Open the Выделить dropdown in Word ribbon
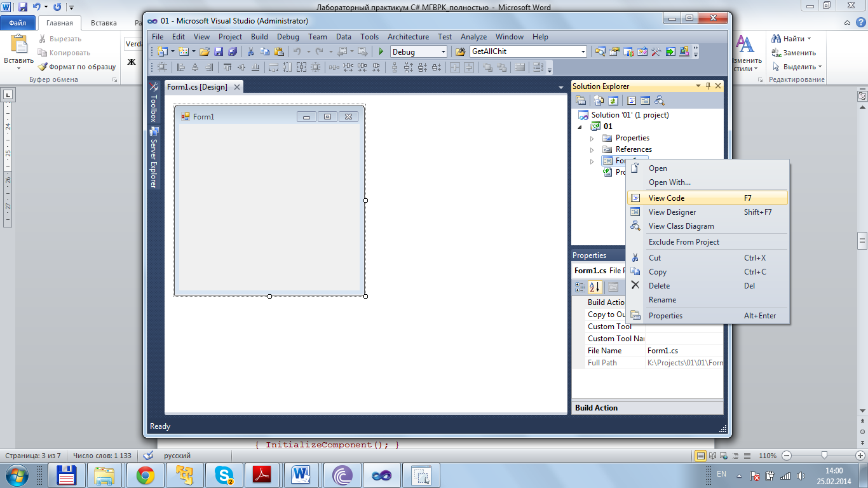This screenshot has width=868, height=488. (x=820, y=67)
